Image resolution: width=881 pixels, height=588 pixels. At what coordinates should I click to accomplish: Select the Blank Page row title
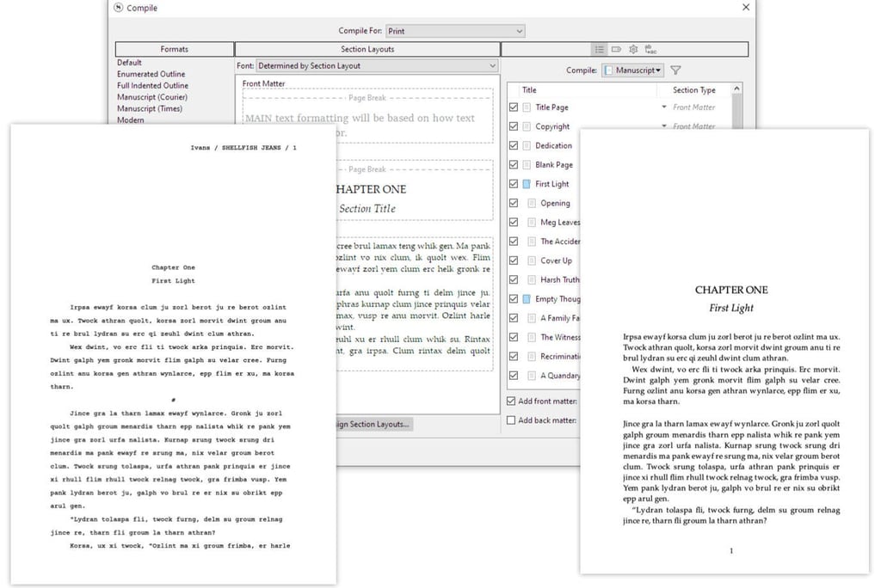pyautogui.click(x=554, y=164)
